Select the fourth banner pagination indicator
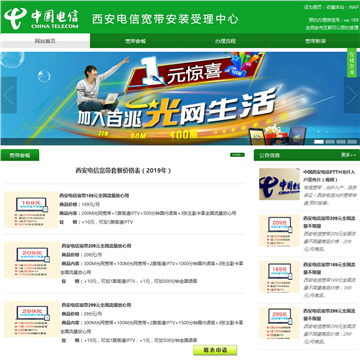The width and height of the screenshot is (360, 360). (x=352, y=142)
